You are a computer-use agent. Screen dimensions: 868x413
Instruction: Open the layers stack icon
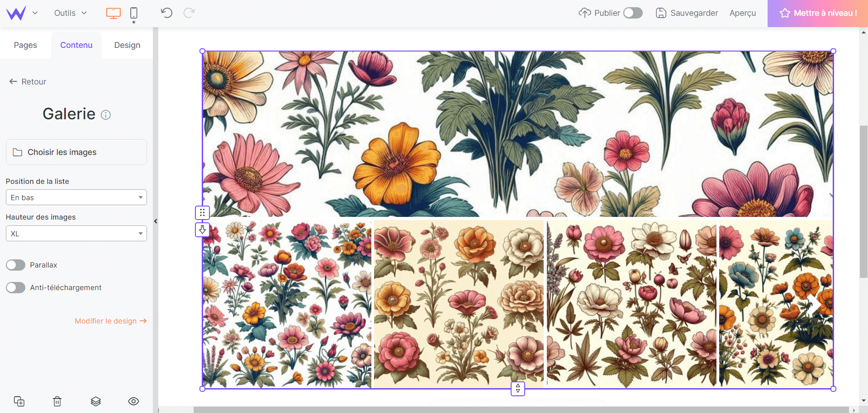point(95,401)
